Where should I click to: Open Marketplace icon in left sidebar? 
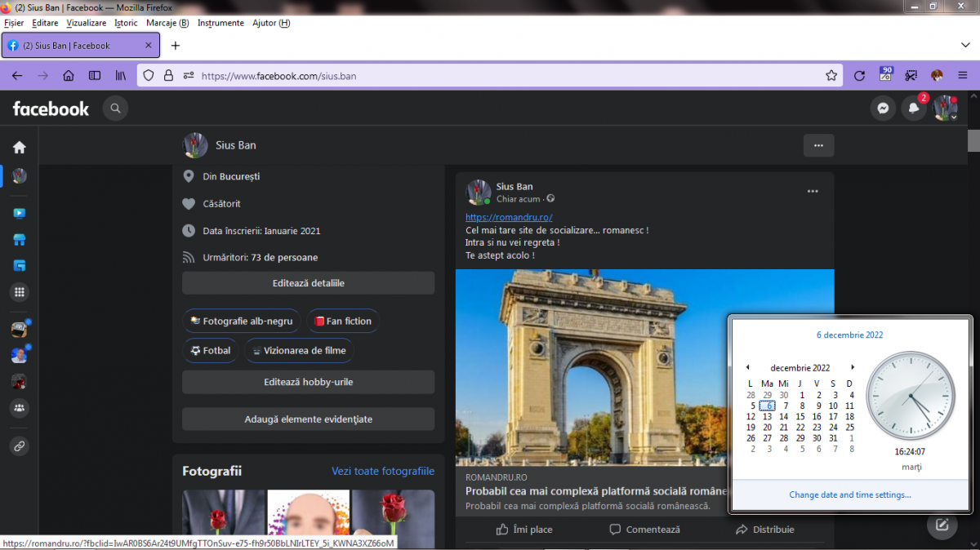click(x=19, y=240)
